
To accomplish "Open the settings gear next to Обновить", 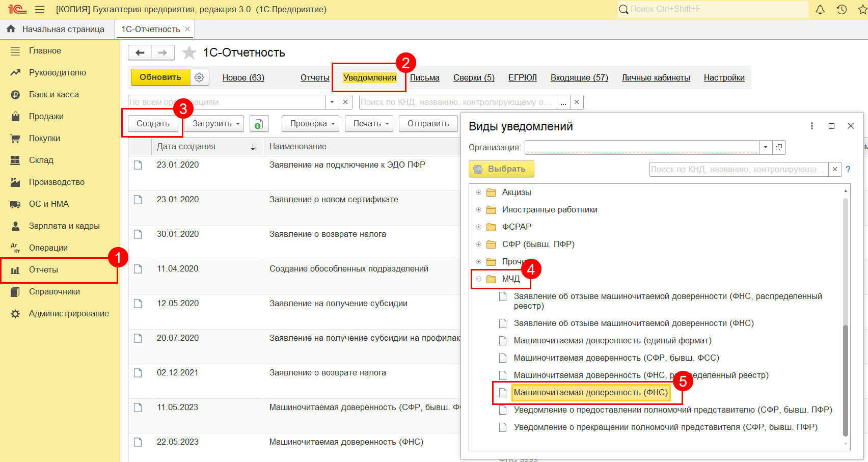I will click(x=199, y=77).
